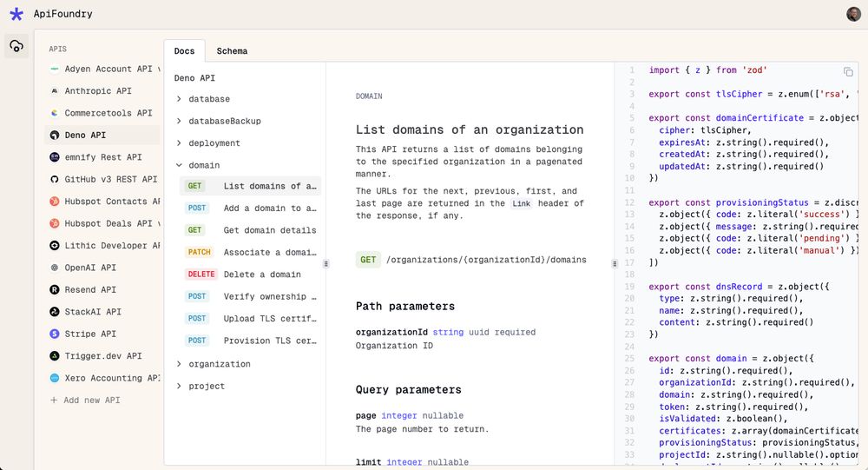Click the Lithic Developer API icon

(54, 246)
